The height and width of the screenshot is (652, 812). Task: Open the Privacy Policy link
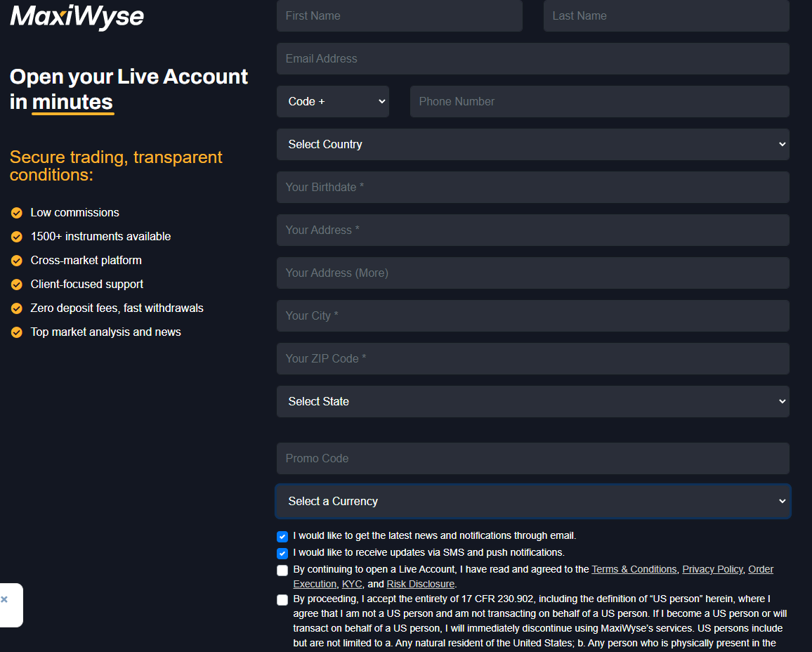pyautogui.click(x=712, y=569)
